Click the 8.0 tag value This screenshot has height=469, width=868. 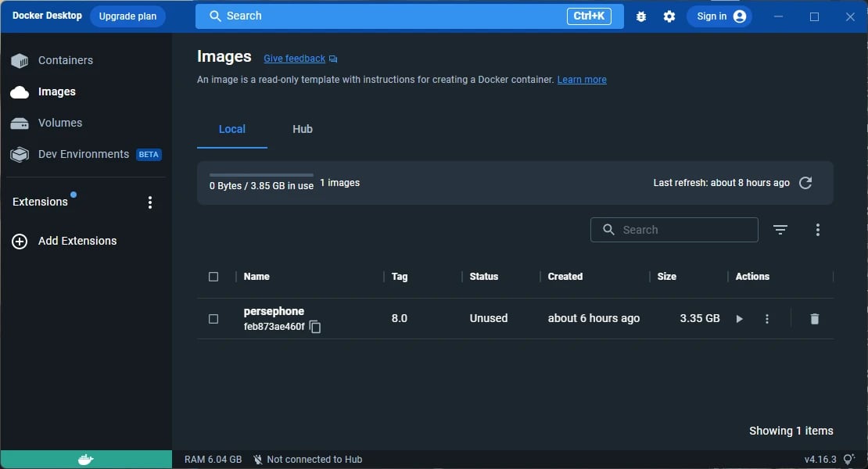point(399,319)
